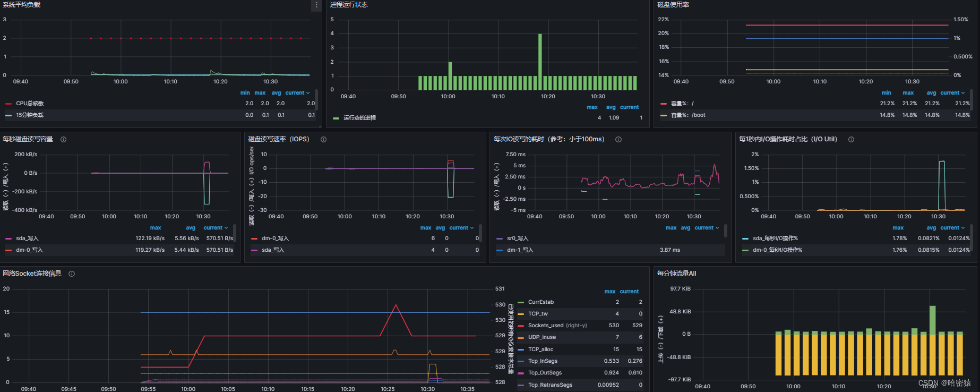Toggle 15分钟负载 series visibility
The width and height of the screenshot is (980, 392).
point(30,115)
